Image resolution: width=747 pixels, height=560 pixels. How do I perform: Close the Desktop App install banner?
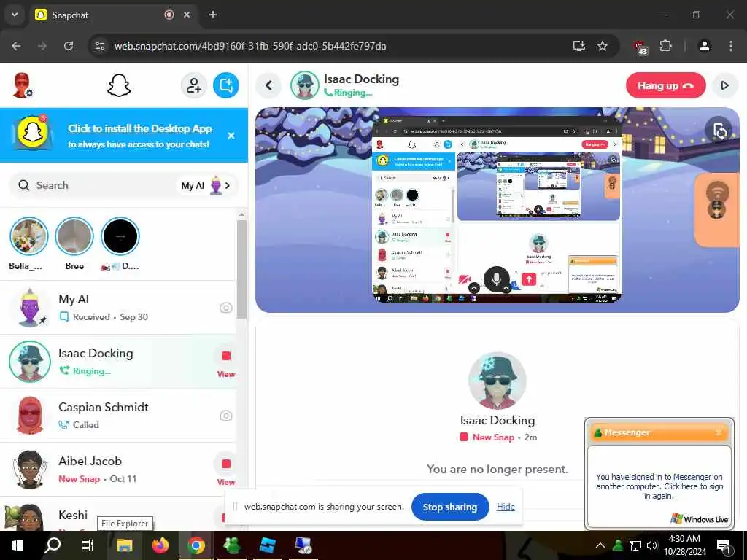[x=231, y=136]
